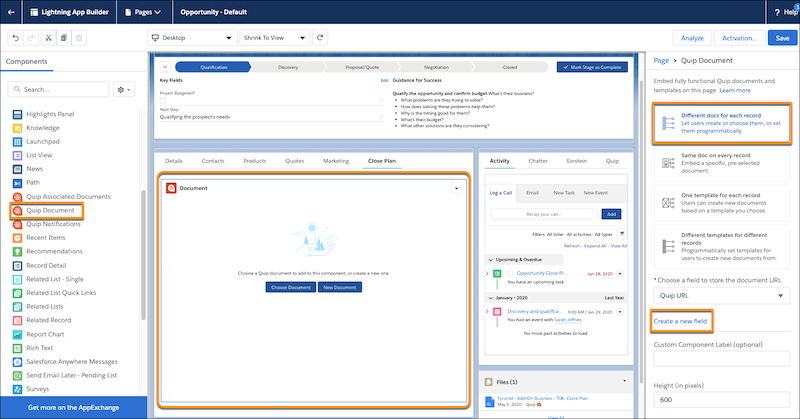Image resolution: width=800 pixels, height=419 pixels.
Task: Click Mark Stage as Complete button
Action: click(592, 67)
